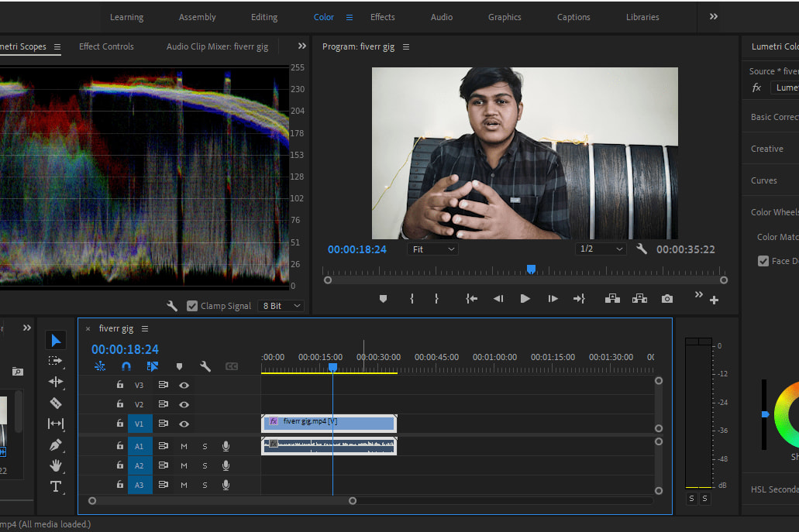Screen dimensions: 799x532
Task: Select the Hand tool
Action: coord(56,465)
